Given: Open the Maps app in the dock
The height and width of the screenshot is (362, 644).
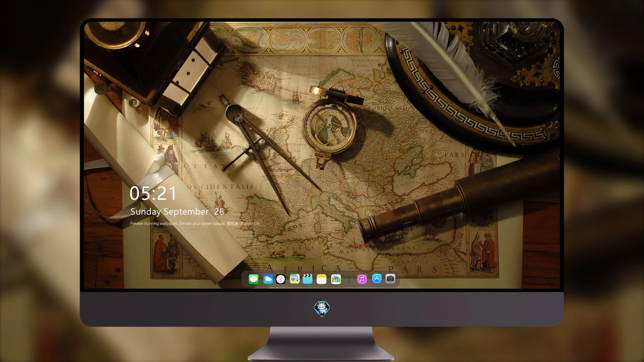Looking at the screenshot, I should [294, 279].
